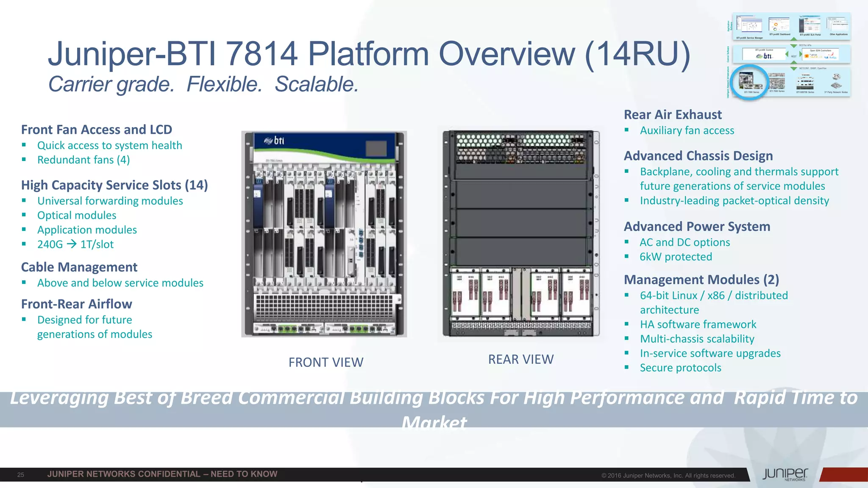Click the BTI 600/700 Series devices icon
The height and width of the screenshot is (488, 868).
[805, 81]
